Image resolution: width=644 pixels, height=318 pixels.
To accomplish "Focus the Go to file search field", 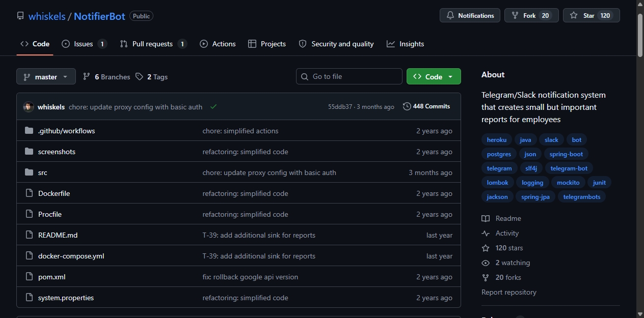I will click(x=349, y=76).
